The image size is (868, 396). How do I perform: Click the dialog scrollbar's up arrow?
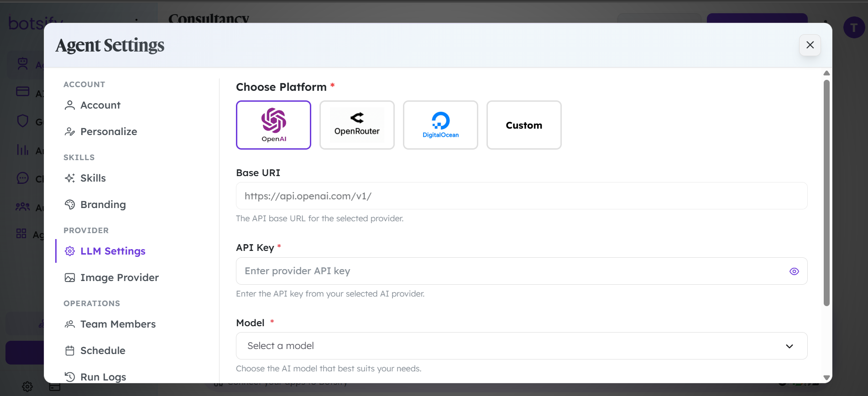pos(826,73)
